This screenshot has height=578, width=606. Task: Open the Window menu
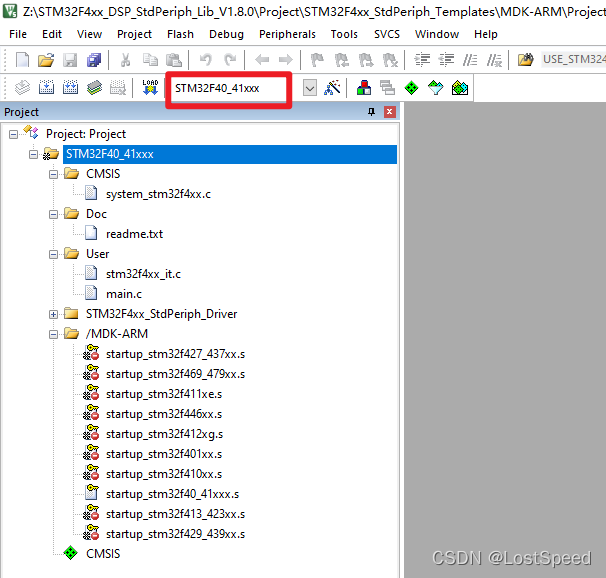[437, 34]
